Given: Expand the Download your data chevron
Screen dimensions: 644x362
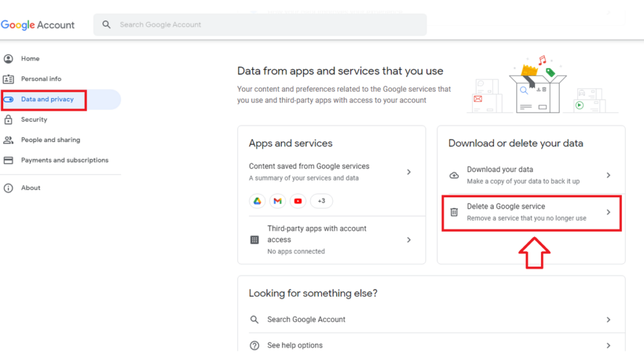Looking at the screenshot, I should [608, 175].
